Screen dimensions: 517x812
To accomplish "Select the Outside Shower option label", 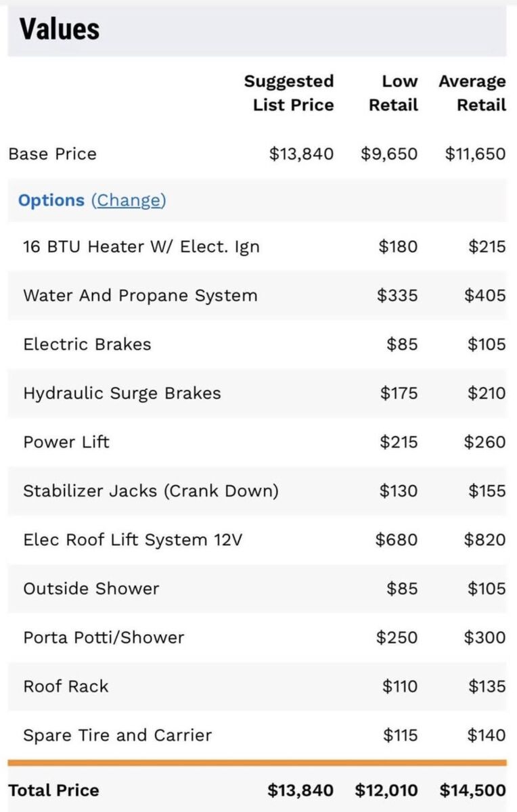I will click(91, 588).
